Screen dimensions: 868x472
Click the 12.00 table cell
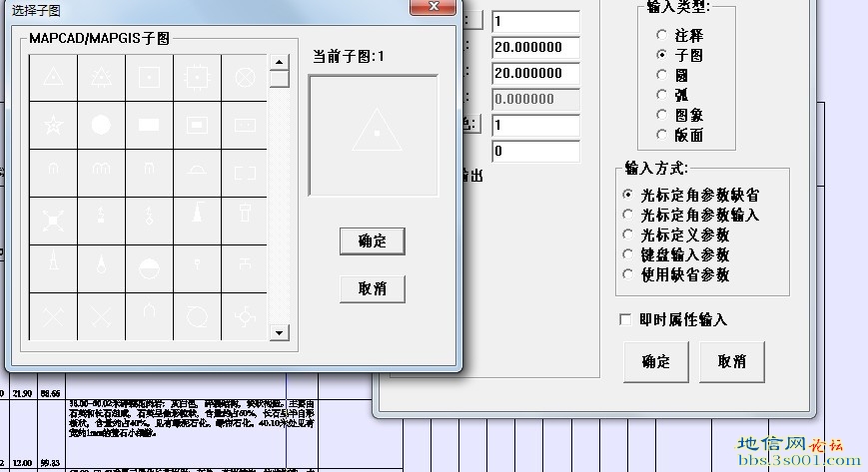pos(22,463)
